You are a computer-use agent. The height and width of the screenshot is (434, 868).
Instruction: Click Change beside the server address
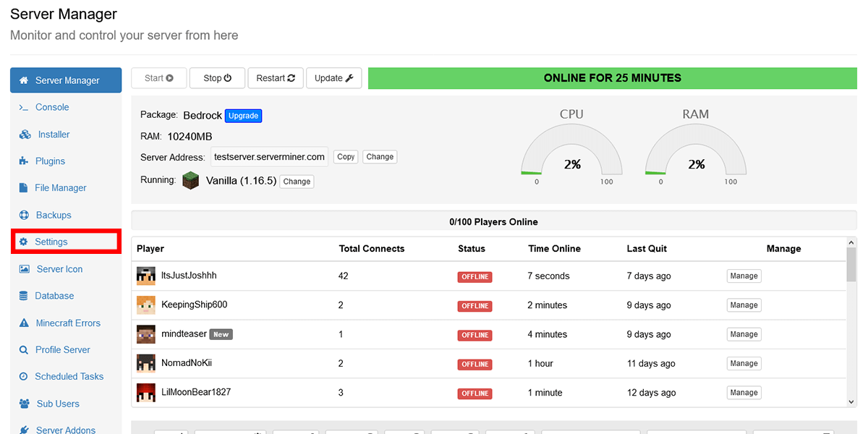click(380, 157)
